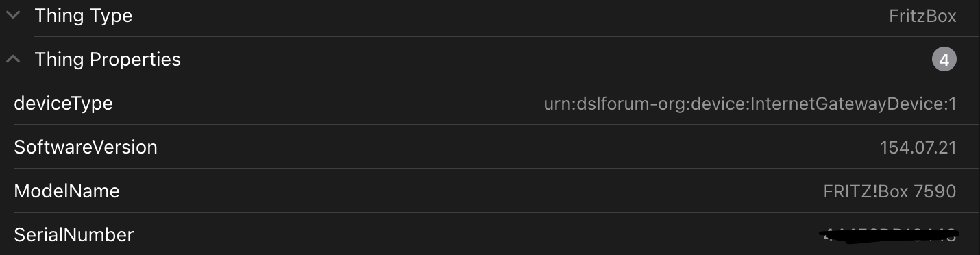Click the properties count badge showing 4

(944, 60)
